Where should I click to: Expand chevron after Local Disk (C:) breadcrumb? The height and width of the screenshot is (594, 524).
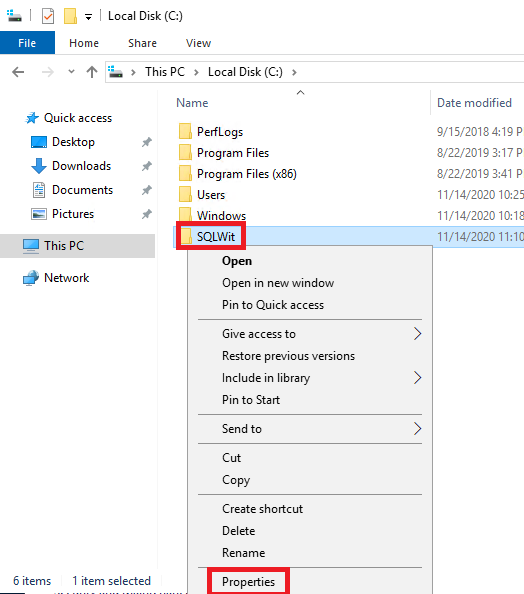[x=294, y=72]
